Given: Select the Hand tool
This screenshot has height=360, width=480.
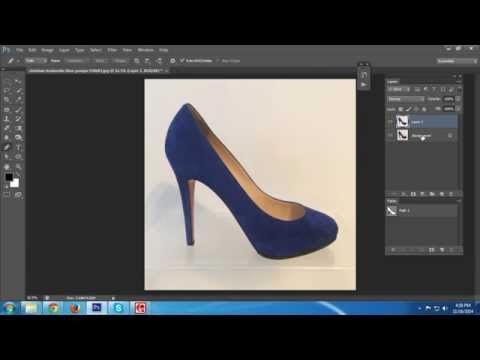Looking at the screenshot, I should tap(7, 167).
